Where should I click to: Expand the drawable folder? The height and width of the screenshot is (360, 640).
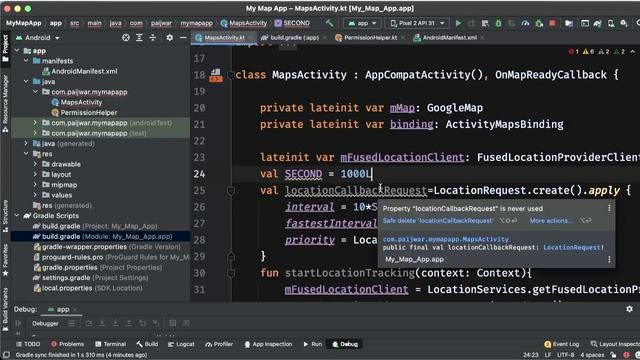coord(35,164)
